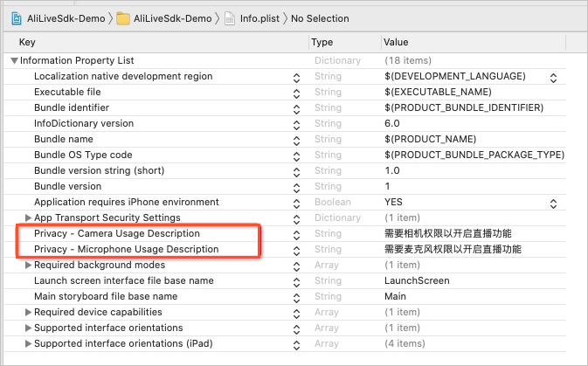Click the LaunchScreen value cell
The width and height of the screenshot is (588, 366).
tap(417, 280)
